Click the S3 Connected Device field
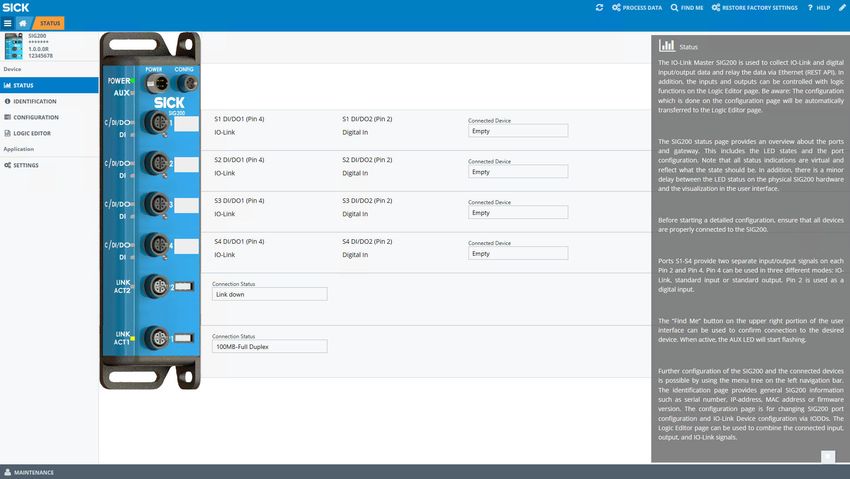 [518, 212]
